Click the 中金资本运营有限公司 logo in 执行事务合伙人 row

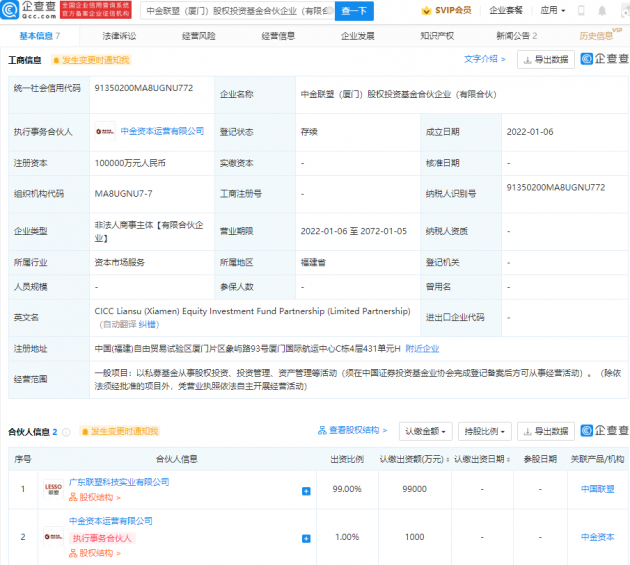click(105, 131)
